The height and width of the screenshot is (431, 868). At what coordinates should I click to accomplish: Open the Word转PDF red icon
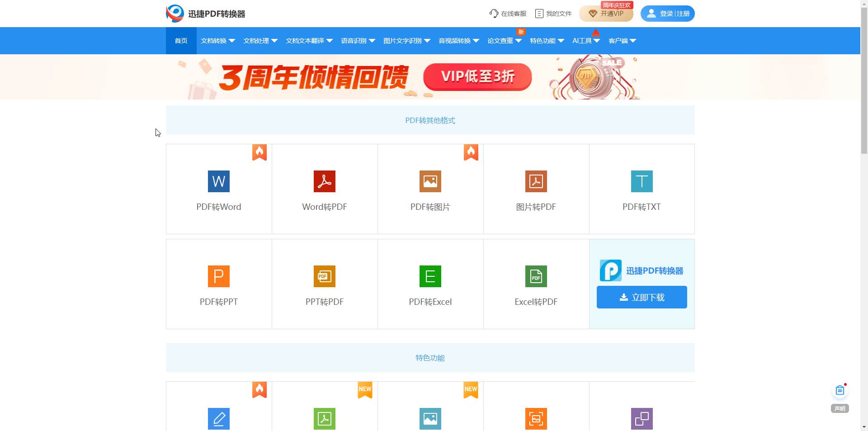click(x=325, y=181)
